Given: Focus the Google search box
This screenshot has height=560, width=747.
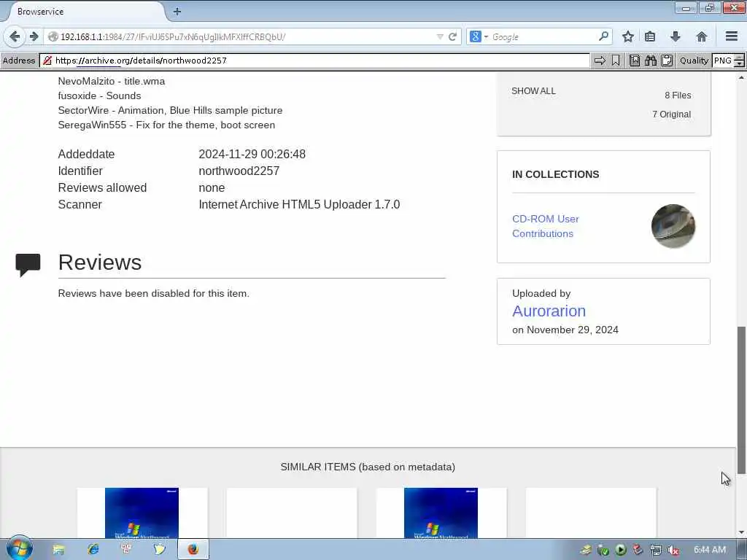Looking at the screenshot, I should point(543,36).
